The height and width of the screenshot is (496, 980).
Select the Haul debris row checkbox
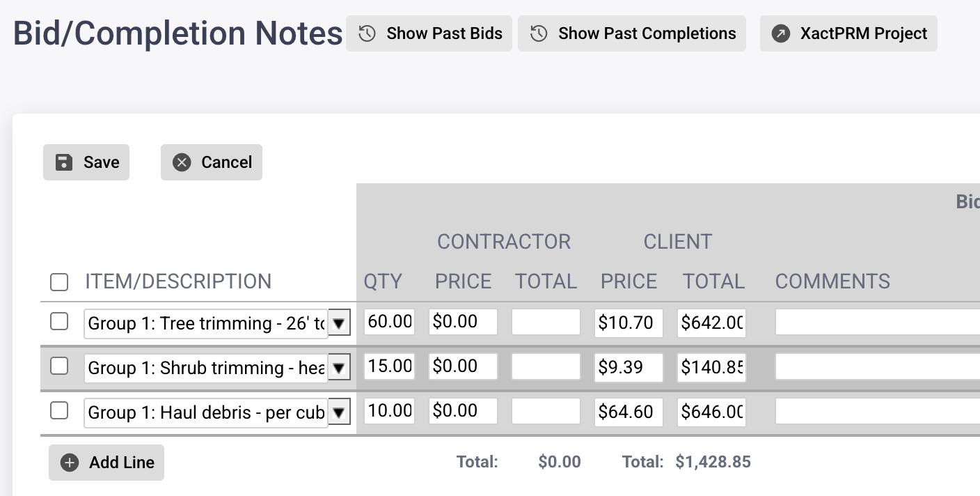pos(59,411)
